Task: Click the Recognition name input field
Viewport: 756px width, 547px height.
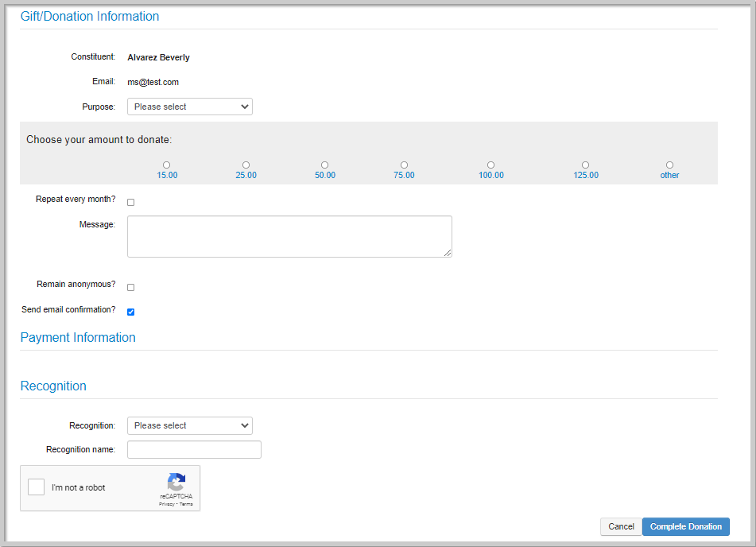Action: click(x=194, y=449)
